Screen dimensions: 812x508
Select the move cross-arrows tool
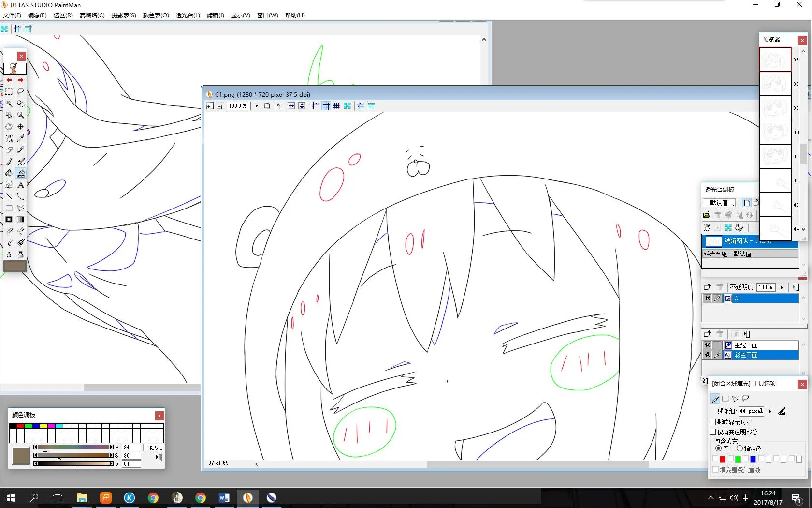20,126
